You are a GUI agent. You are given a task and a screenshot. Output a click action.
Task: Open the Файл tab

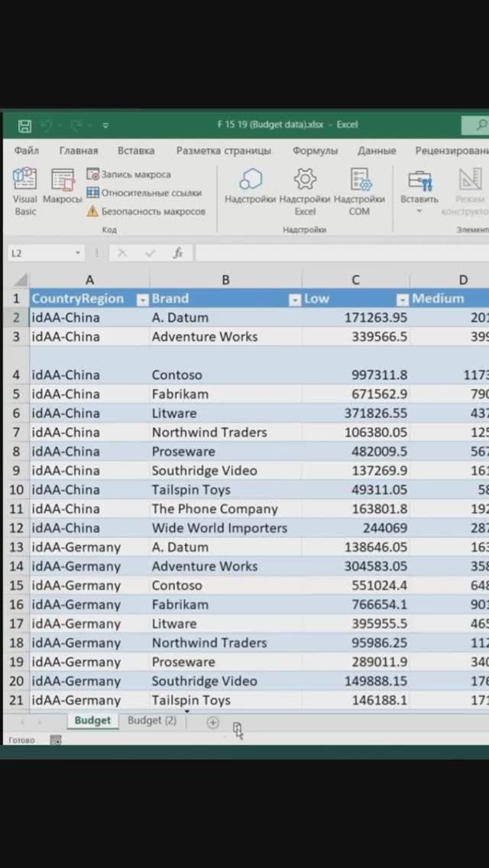pyautogui.click(x=27, y=151)
